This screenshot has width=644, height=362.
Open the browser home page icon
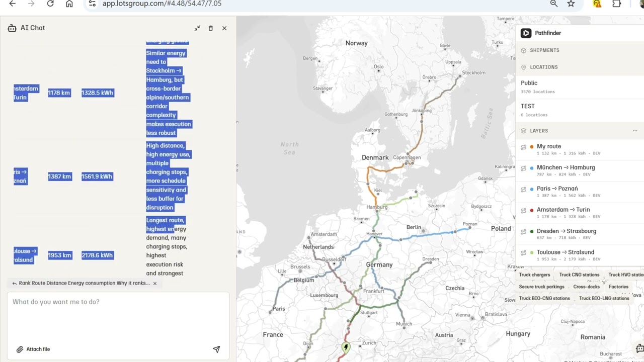click(x=69, y=4)
